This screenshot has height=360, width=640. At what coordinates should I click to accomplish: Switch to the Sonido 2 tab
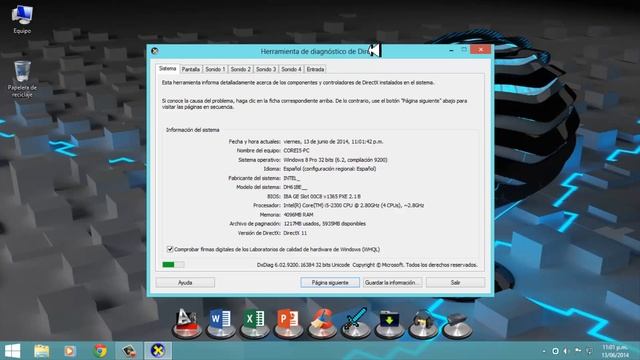[x=240, y=69]
